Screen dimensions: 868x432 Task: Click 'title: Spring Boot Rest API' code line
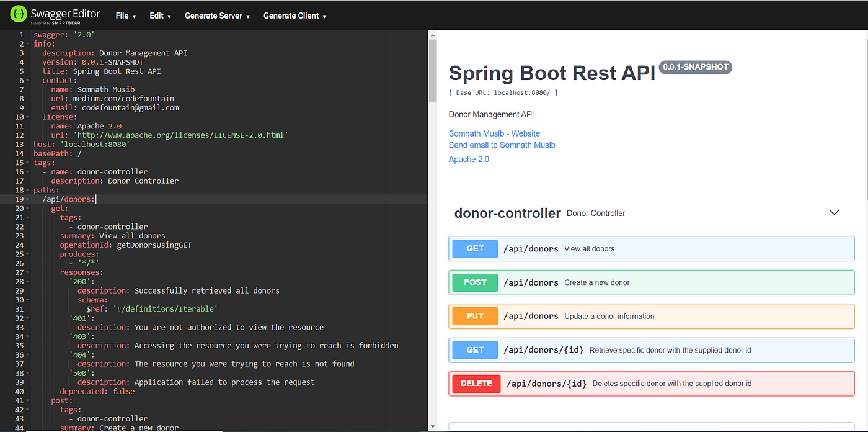[x=102, y=71]
